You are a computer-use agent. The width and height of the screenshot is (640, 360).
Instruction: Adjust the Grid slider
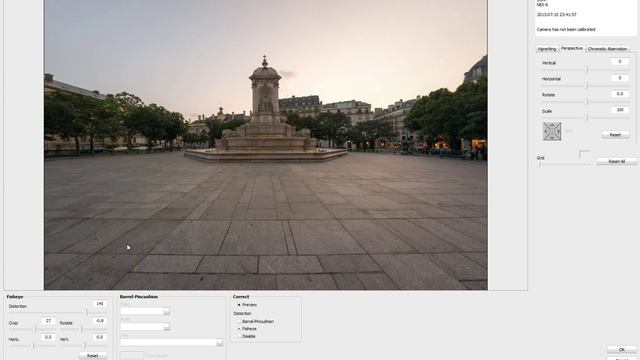564,164
